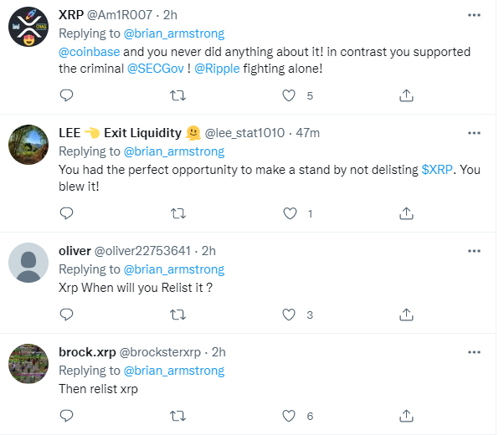Retweet brock.xrp's "Then relist xrp" tweet
Viewport: 504px width, 435px height.
(177, 416)
